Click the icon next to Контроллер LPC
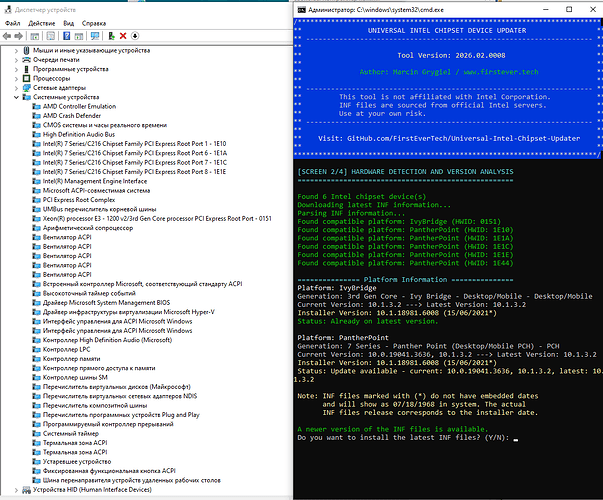Image resolution: width=603 pixels, height=500 pixels. coord(36,349)
